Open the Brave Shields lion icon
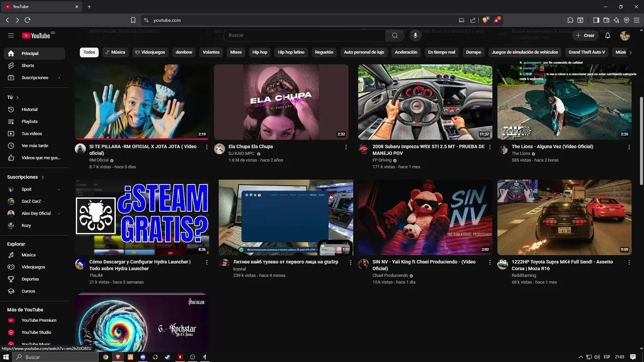This screenshot has height=362, width=644. [x=485, y=20]
